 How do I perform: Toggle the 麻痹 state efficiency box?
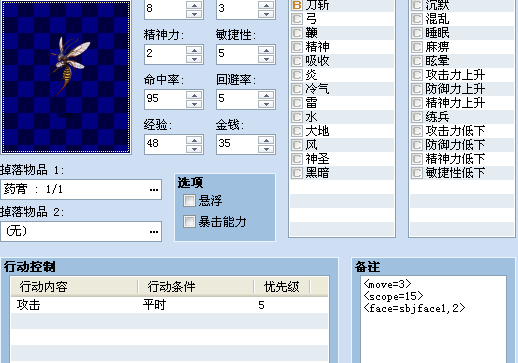click(x=417, y=47)
